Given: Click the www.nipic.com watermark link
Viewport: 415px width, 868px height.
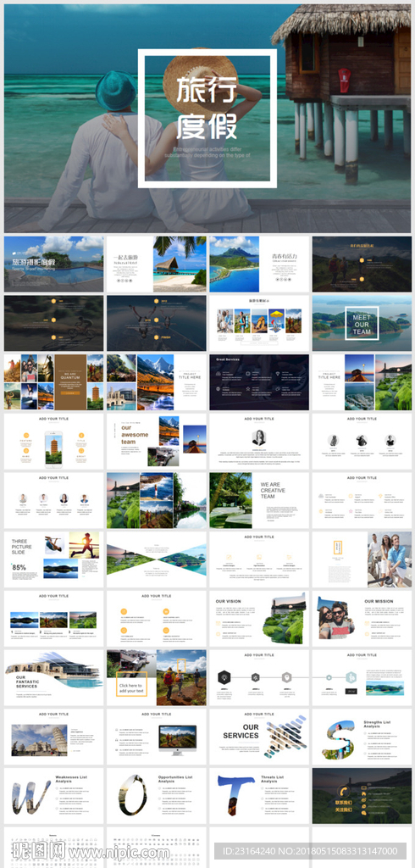Looking at the screenshot, I should pyautogui.click(x=118, y=853).
